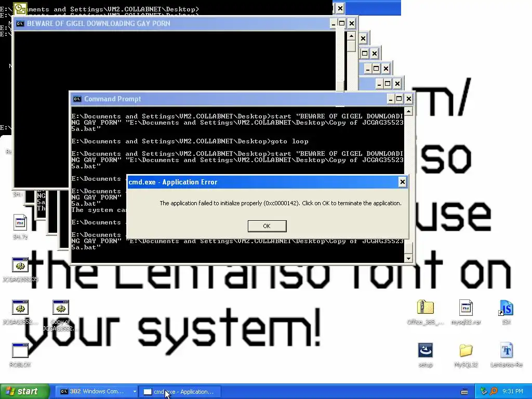The width and height of the screenshot is (532, 399).
Task: Expand the taskbar group dropdown arrow
Action: pos(135,392)
